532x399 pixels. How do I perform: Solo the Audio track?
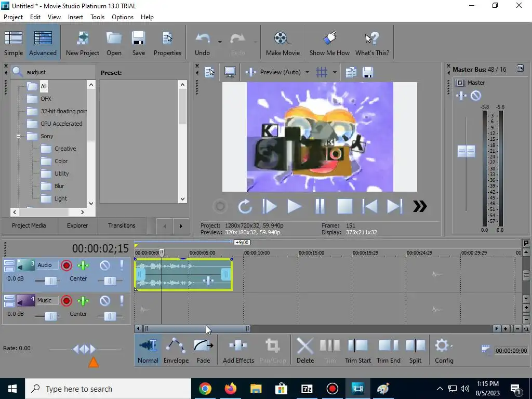coord(122,265)
